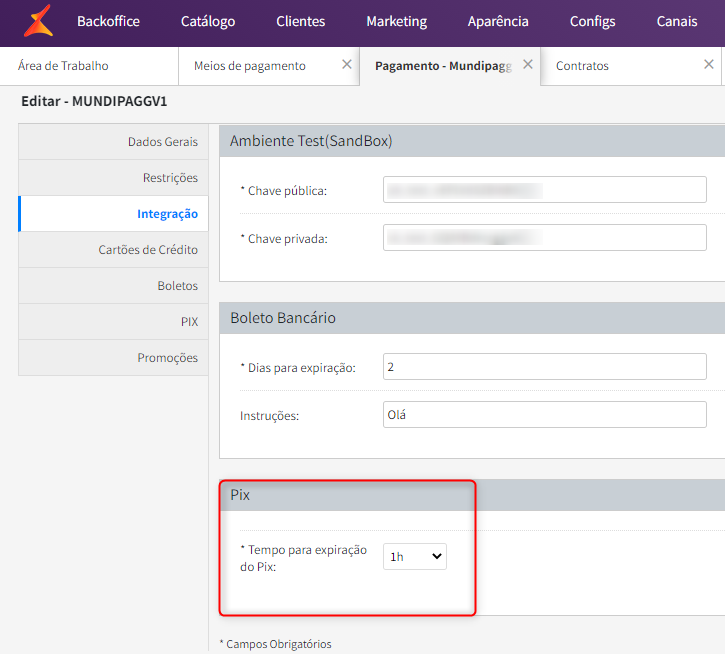Switch to Área de Trabalho tab
This screenshot has width=725, height=654.
tap(89, 66)
